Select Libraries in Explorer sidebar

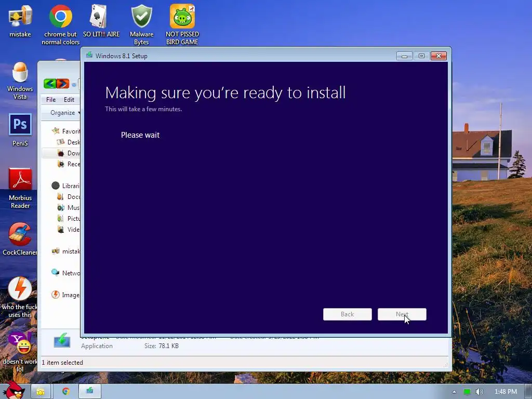pos(66,186)
